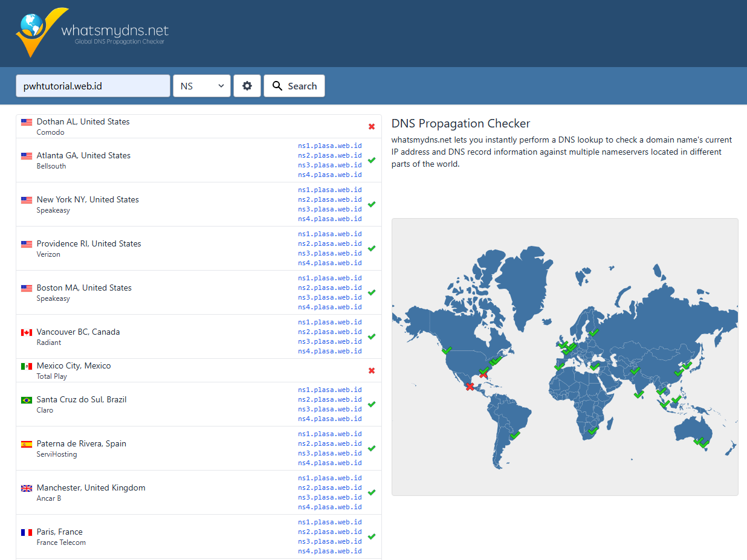Screen dimensions: 747x560
Task: Click the green check for Atlanta GA
Action: point(372,160)
